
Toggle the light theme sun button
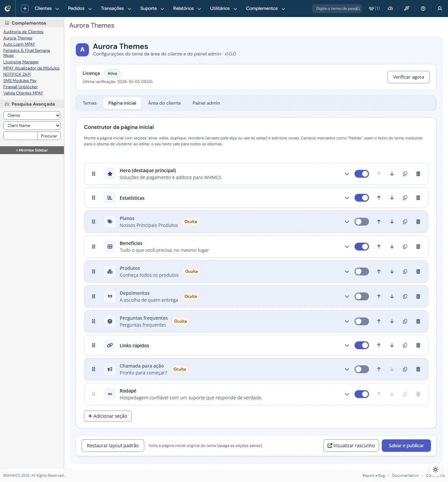point(436,470)
